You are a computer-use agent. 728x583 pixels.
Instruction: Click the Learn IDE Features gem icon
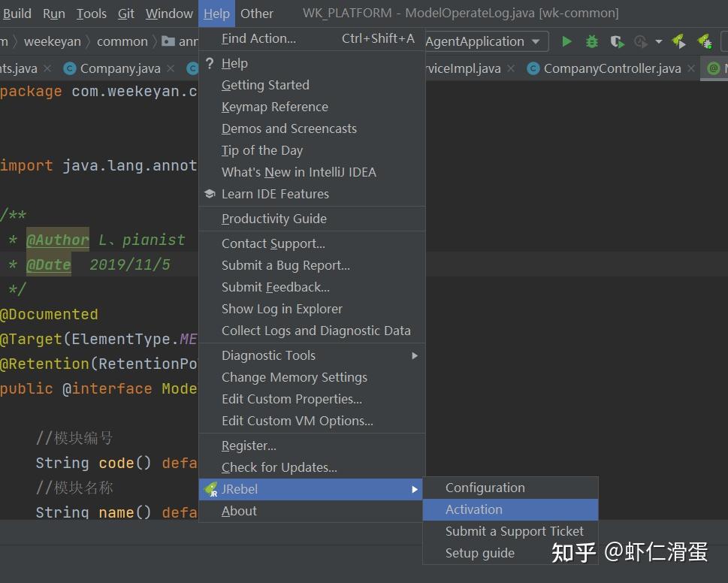tap(210, 193)
